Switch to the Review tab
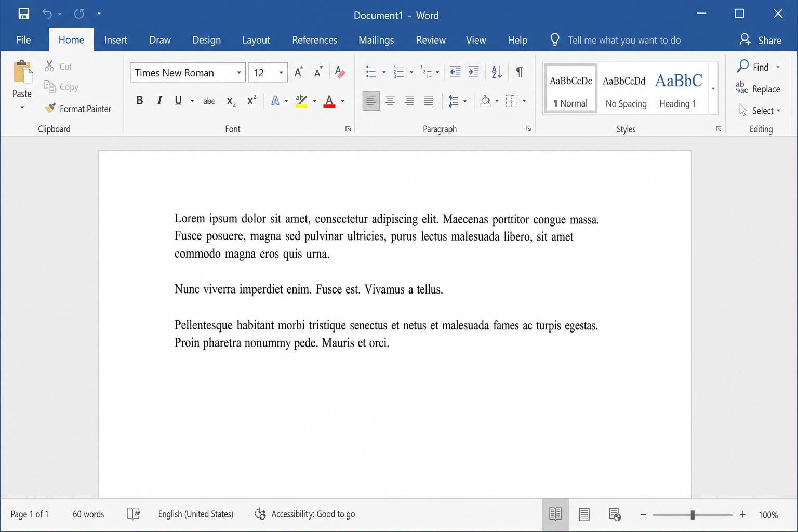798x532 pixels. point(431,40)
